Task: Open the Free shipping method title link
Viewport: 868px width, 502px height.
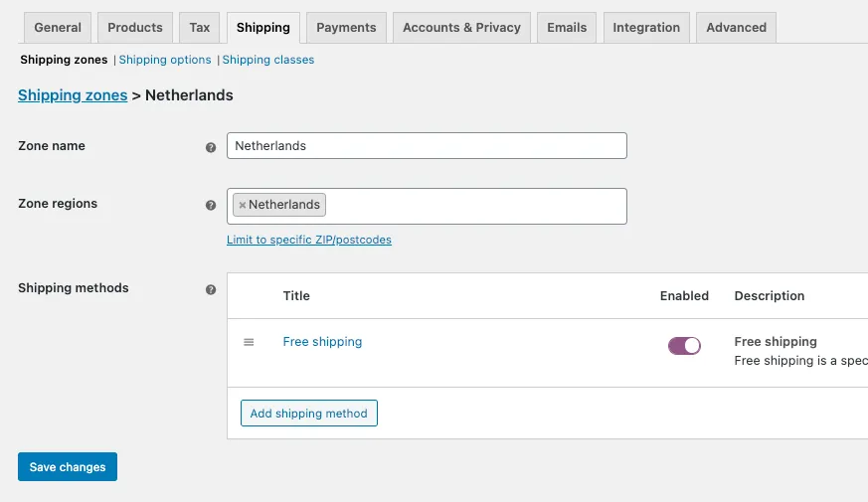Action: coord(322,342)
